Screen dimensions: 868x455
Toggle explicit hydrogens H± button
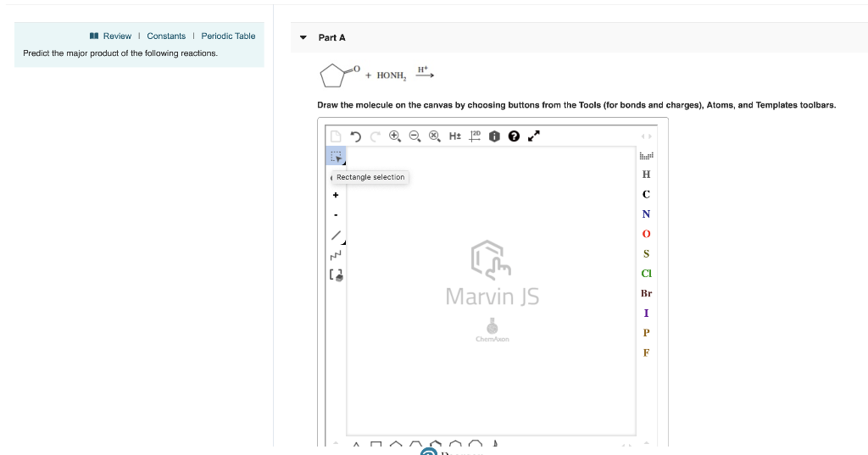coord(454,136)
